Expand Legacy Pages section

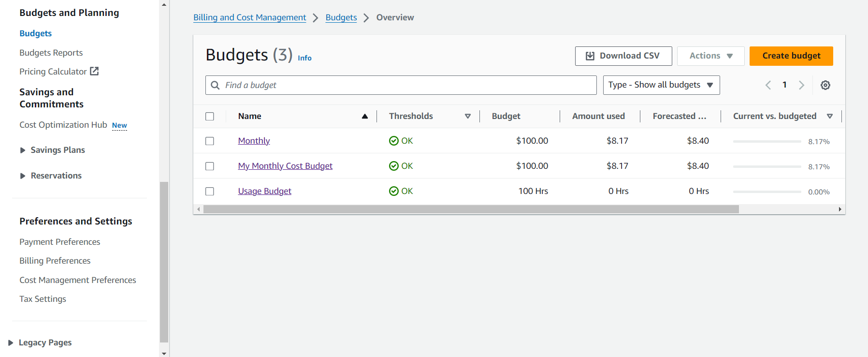pyautogui.click(x=11, y=343)
